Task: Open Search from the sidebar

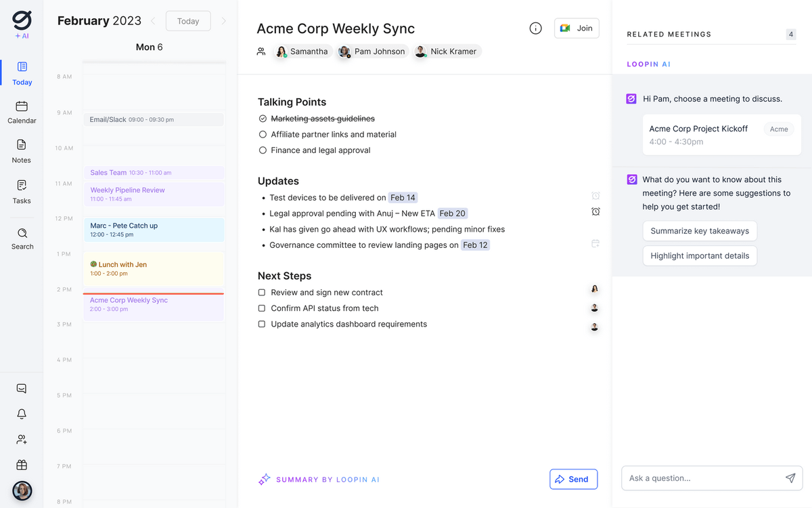Action: click(21, 235)
